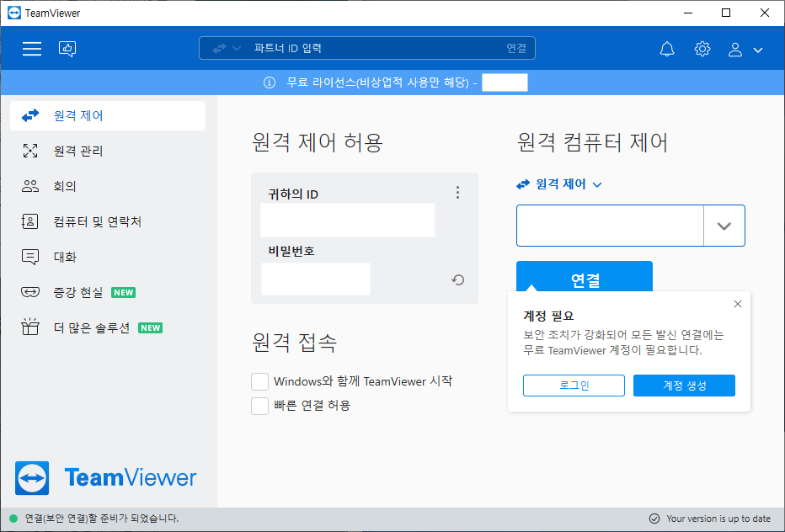The height and width of the screenshot is (532, 785).
Task: Open 대화 sidebar item
Action: 108,257
